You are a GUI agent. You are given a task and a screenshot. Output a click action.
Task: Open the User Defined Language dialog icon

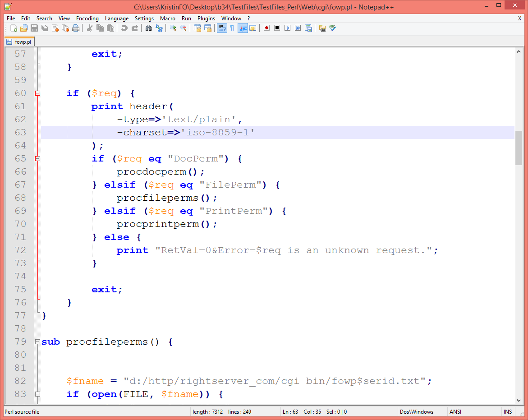(253, 28)
